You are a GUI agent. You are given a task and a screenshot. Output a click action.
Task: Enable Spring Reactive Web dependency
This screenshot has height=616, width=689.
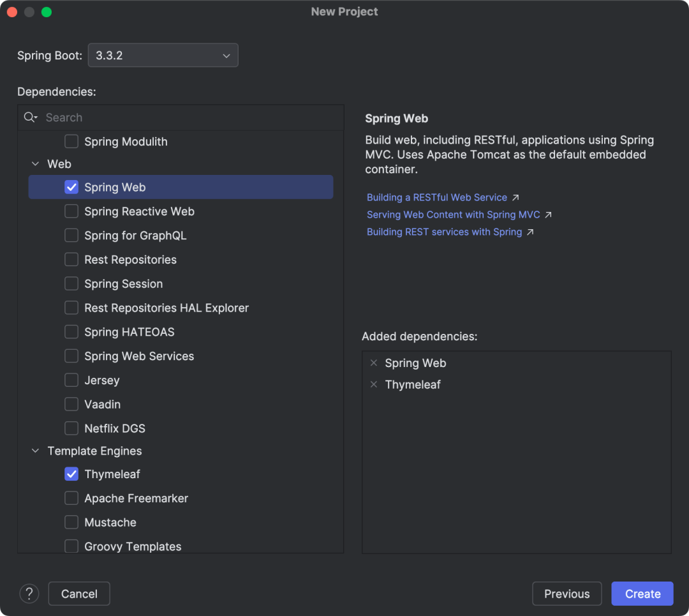[x=71, y=211]
